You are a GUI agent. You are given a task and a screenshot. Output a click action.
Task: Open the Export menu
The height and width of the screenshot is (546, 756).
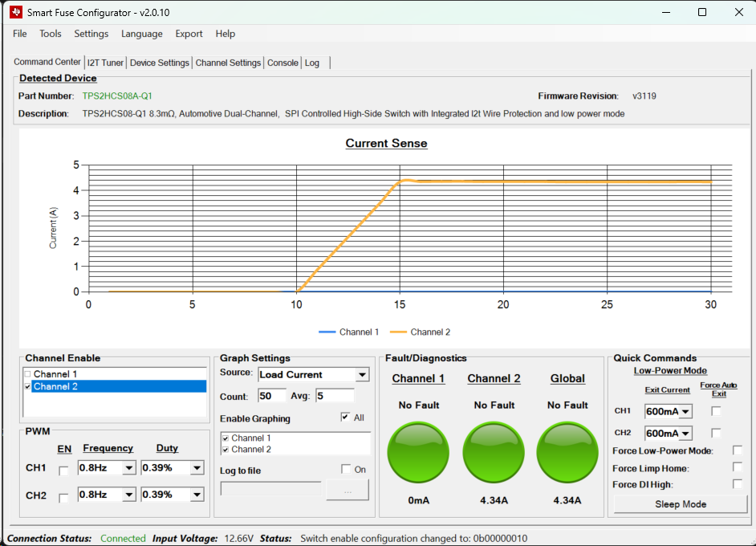189,34
